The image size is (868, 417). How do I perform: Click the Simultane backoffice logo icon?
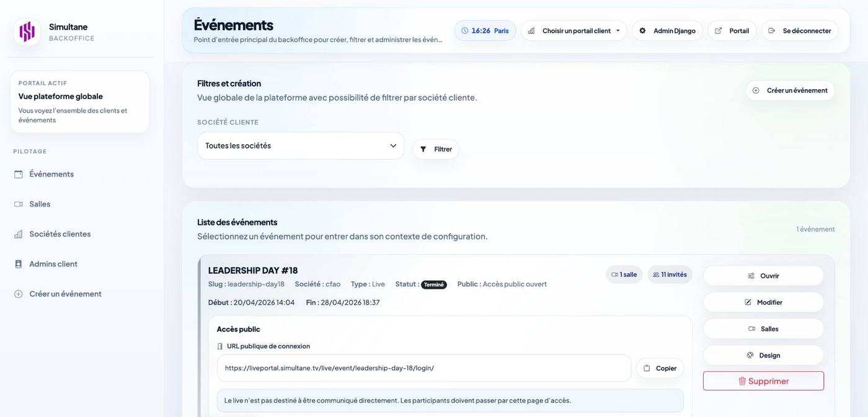pyautogui.click(x=26, y=31)
